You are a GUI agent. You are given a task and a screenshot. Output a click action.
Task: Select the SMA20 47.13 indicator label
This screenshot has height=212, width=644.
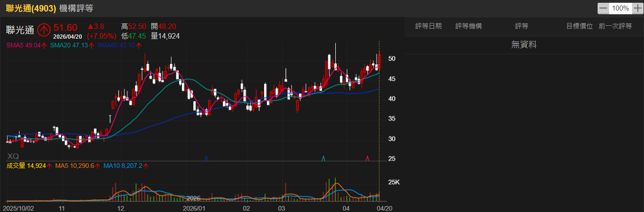[69, 45]
